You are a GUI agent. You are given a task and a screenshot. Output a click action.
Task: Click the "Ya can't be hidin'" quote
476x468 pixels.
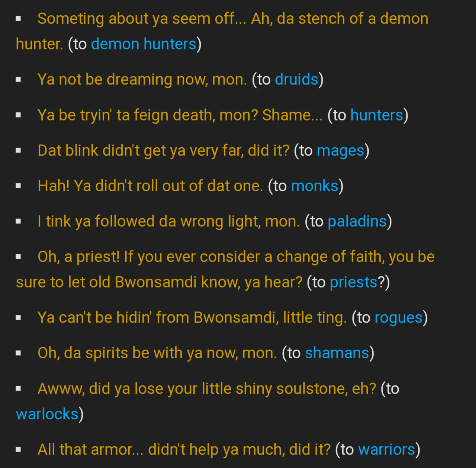[x=192, y=318]
